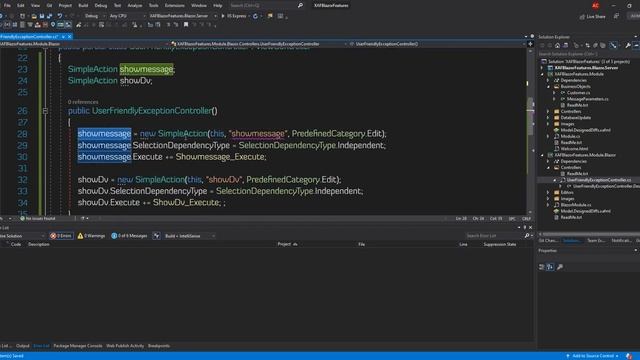Open the Analyze menu
Viewport: 640px width, 360px height.
point(135,5)
